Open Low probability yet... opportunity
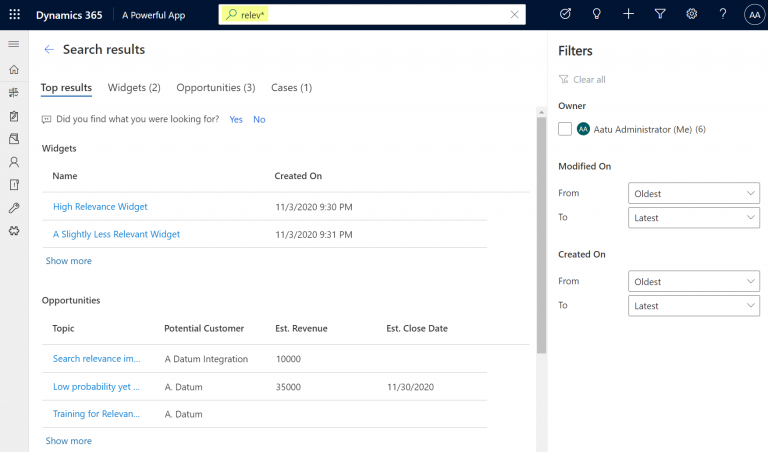Image resolution: width=768 pixels, height=452 pixels. click(x=96, y=386)
